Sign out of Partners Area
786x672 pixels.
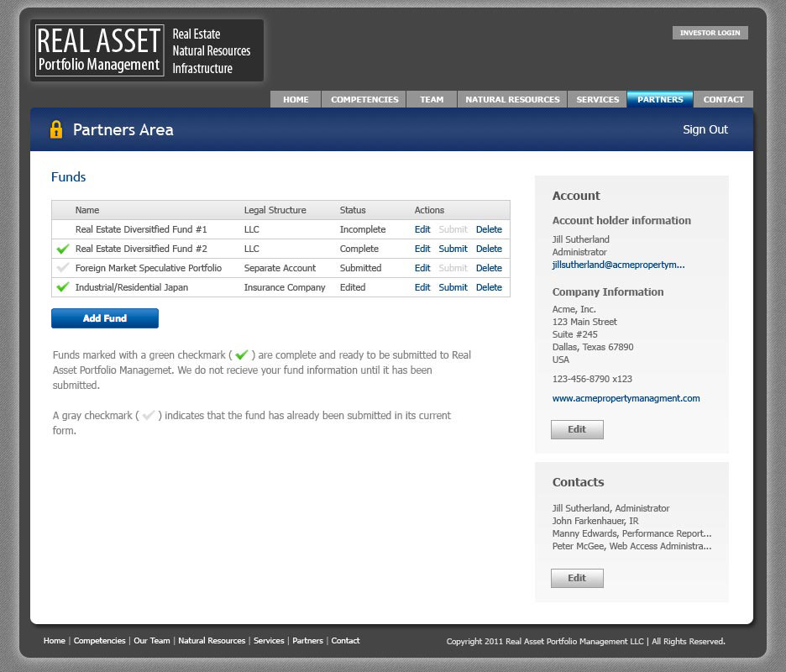tap(705, 129)
